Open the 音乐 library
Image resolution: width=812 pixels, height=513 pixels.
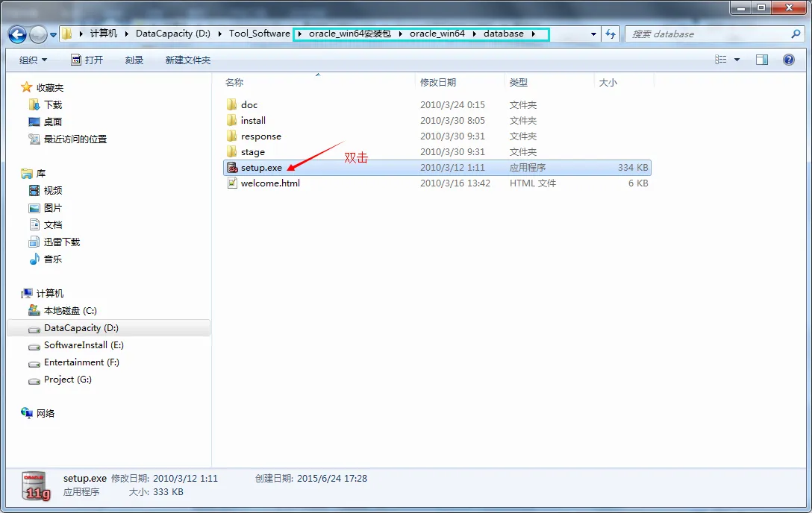[x=53, y=259]
